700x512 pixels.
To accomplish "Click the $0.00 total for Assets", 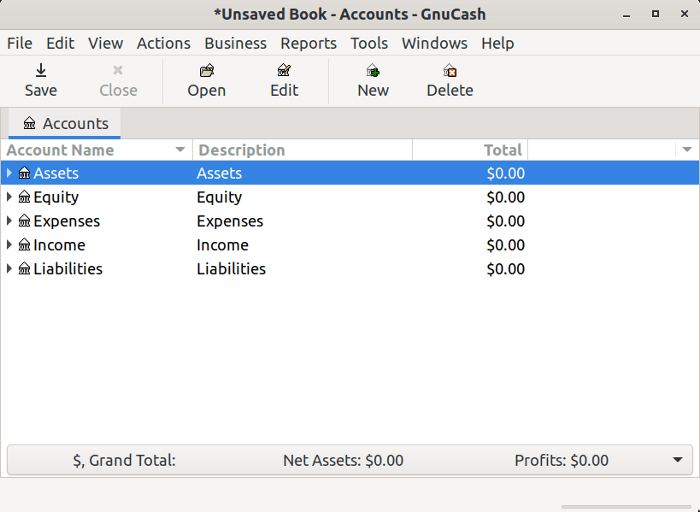I will (x=505, y=173).
